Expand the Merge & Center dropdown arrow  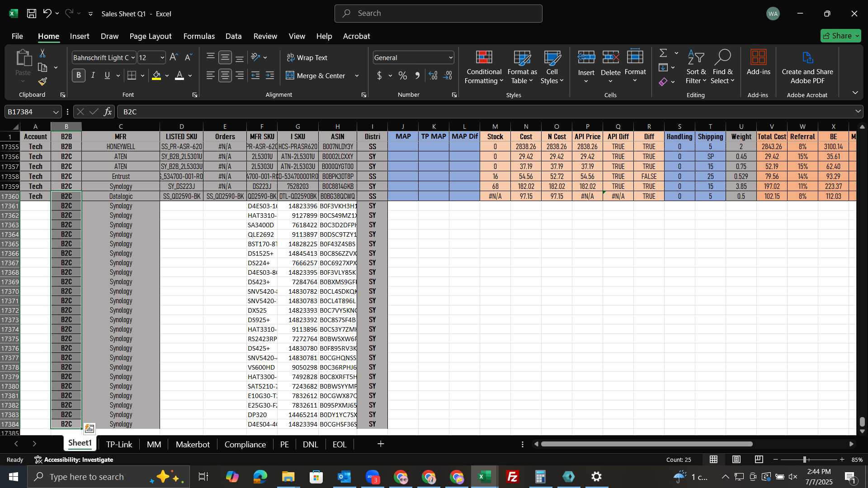(x=357, y=75)
